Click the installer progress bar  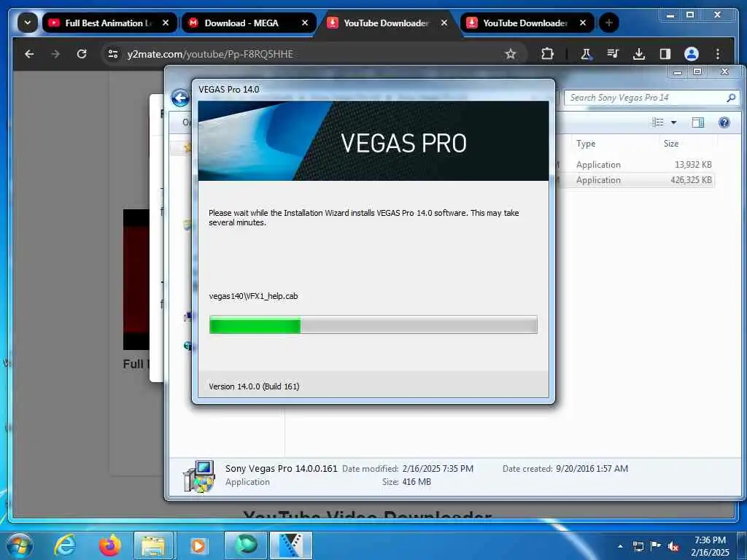[x=373, y=324]
